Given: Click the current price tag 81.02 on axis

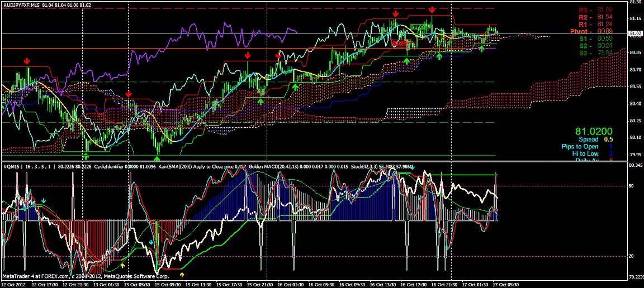Looking at the screenshot, I should click(x=636, y=34).
